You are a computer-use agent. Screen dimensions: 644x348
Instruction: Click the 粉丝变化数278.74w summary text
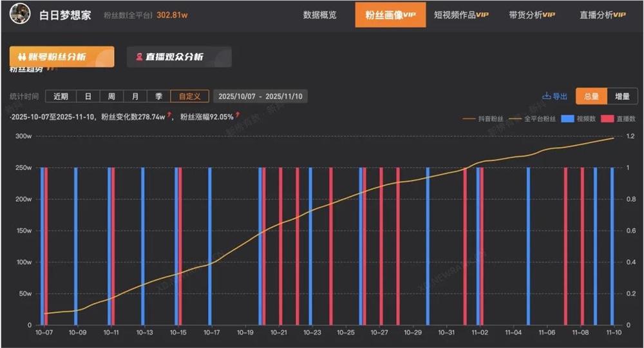[133, 117]
